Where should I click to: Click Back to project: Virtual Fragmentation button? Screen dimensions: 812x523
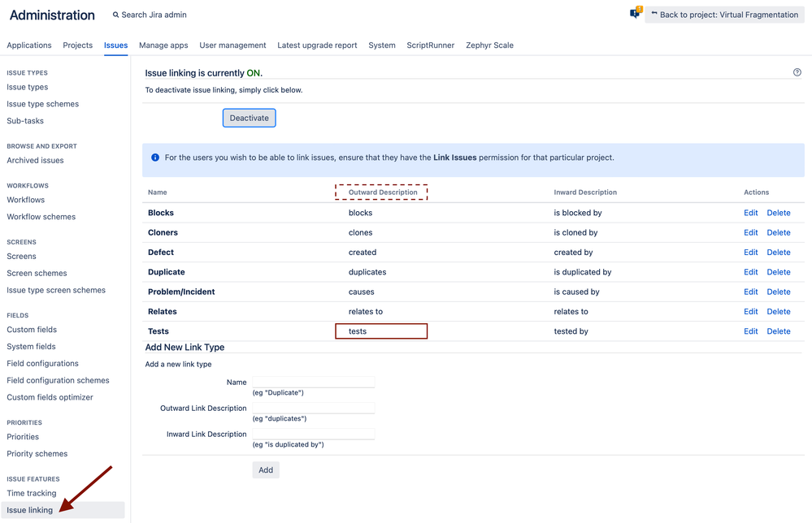pyautogui.click(x=724, y=15)
